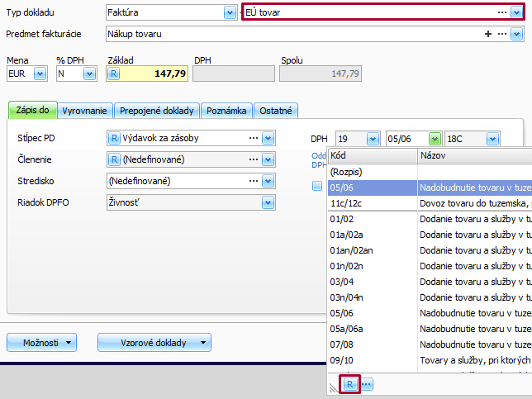
Task: Go to the Poznámka tab
Action: [226, 111]
